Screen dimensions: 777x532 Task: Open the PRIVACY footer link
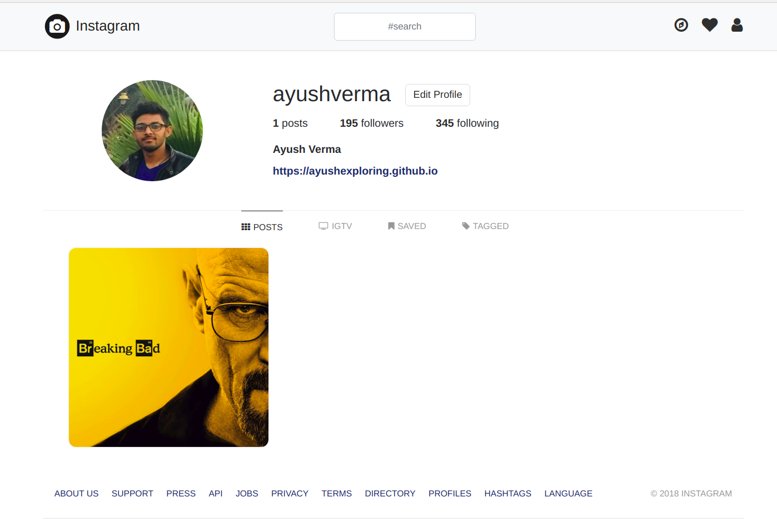click(x=290, y=494)
